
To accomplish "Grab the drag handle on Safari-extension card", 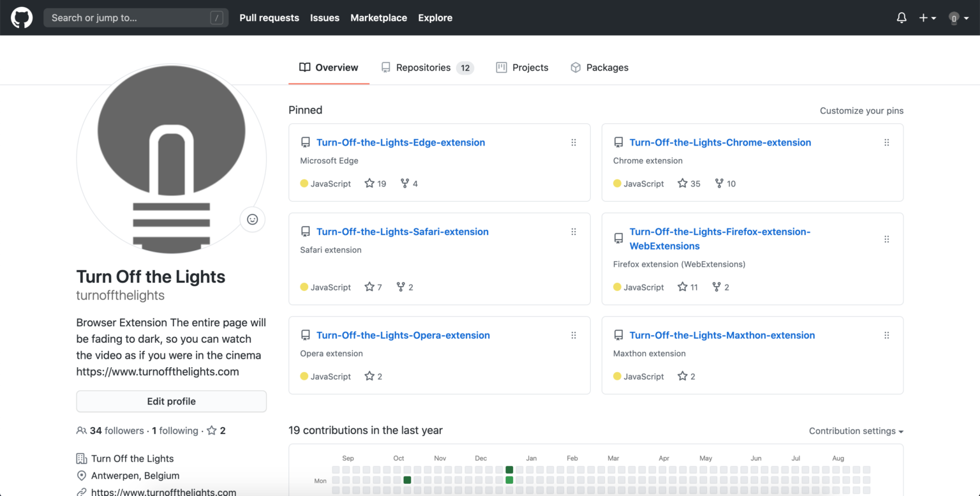I will (x=574, y=232).
